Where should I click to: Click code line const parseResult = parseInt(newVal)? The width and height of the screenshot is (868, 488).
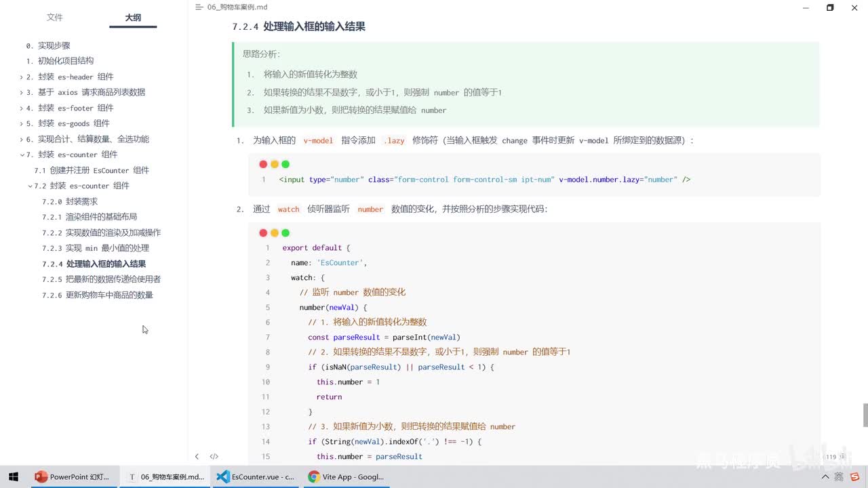click(x=384, y=338)
